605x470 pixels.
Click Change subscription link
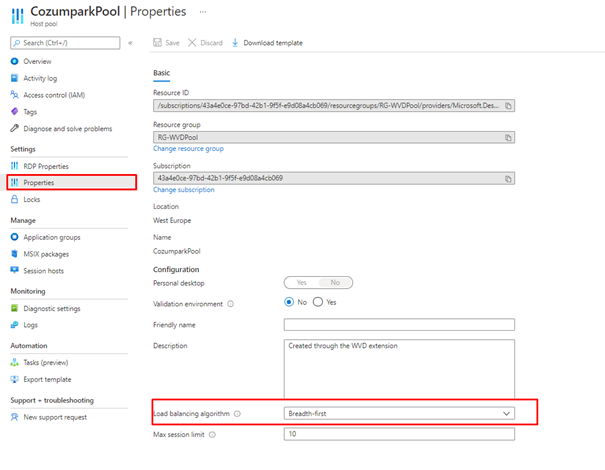184,190
